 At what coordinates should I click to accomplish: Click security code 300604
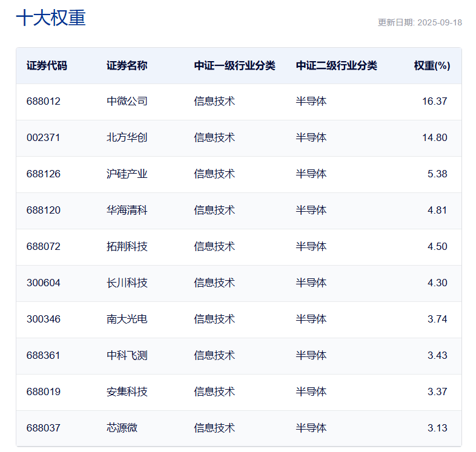tap(44, 283)
